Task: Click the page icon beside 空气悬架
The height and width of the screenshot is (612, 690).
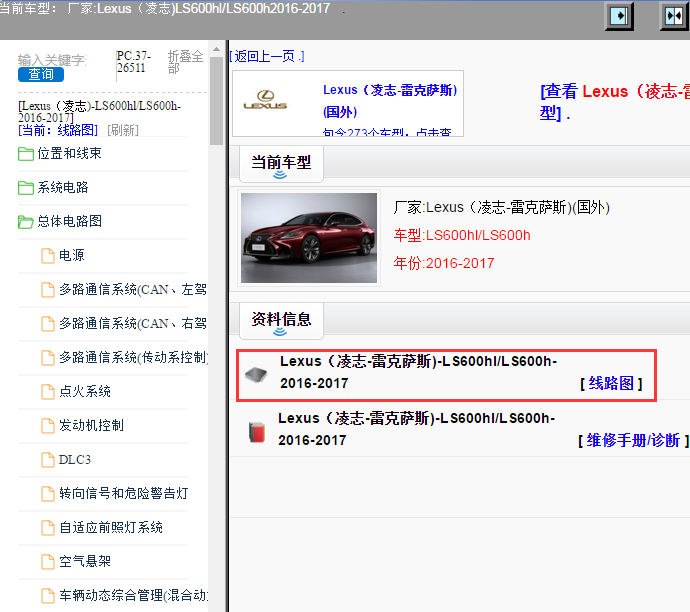Action: click(48, 562)
